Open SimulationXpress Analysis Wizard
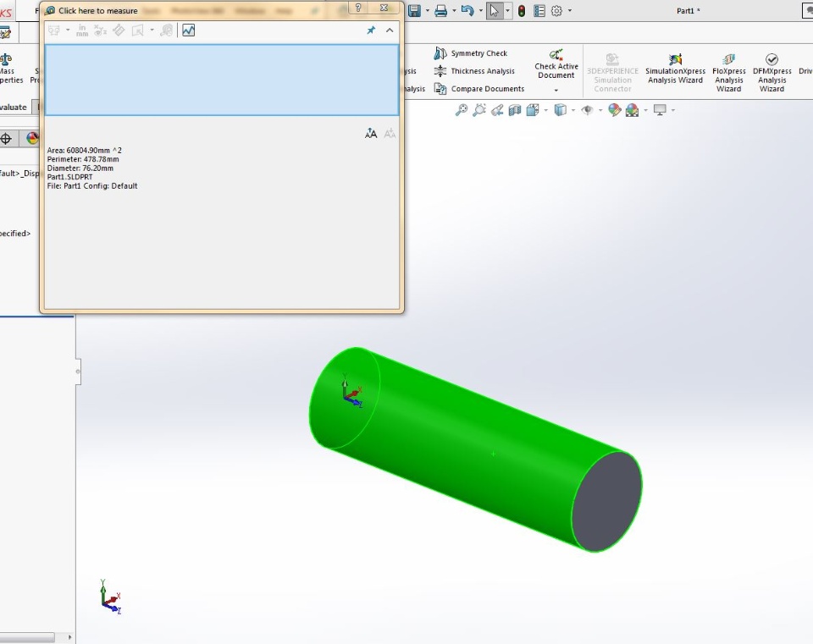Viewport: 813px width, 644px height. coord(675,69)
